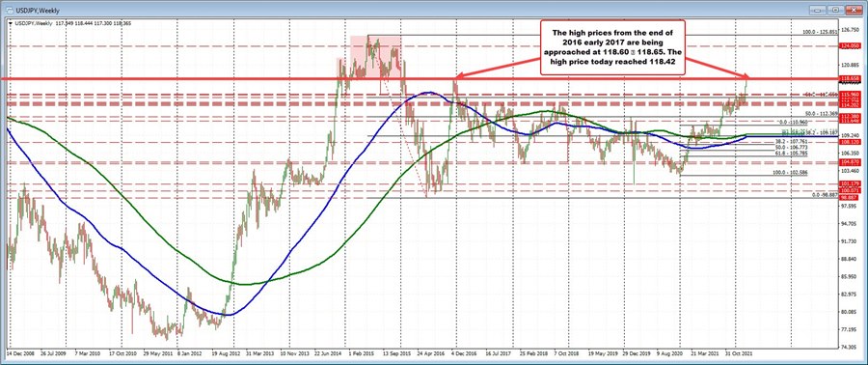Click the 85.950 price scale value
868x365 pixels.
click(849, 276)
